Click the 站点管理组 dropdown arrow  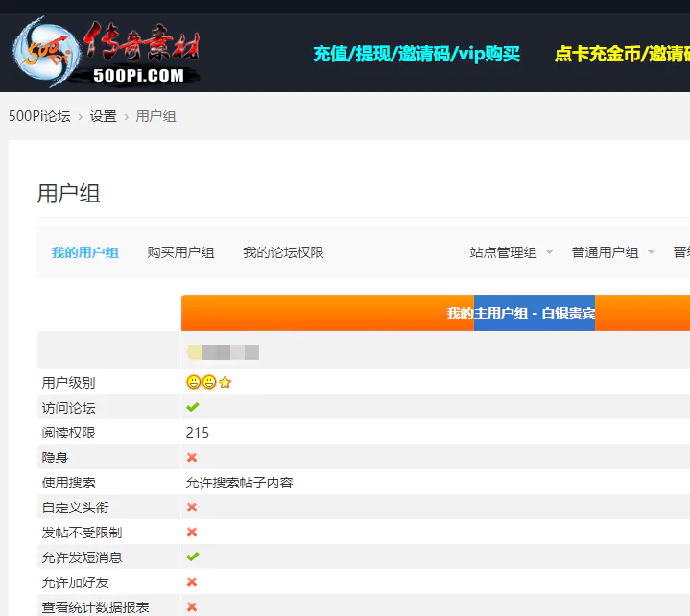pyautogui.click(x=549, y=252)
